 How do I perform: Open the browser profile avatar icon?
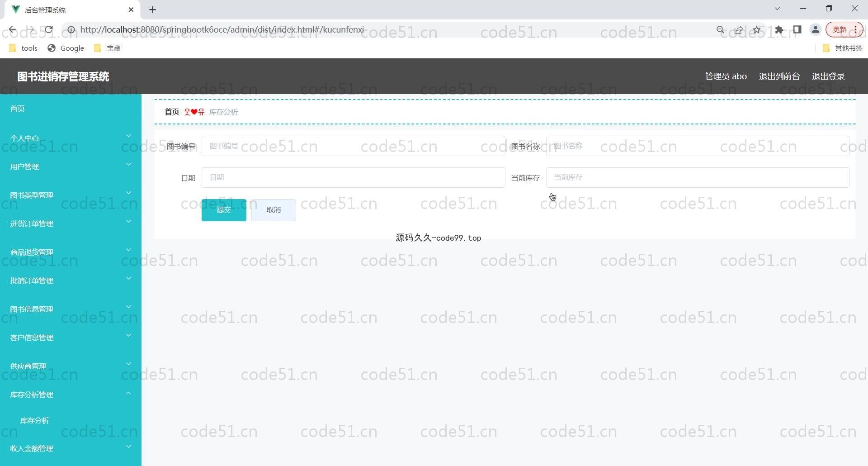pyautogui.click(x=816, y=30)
